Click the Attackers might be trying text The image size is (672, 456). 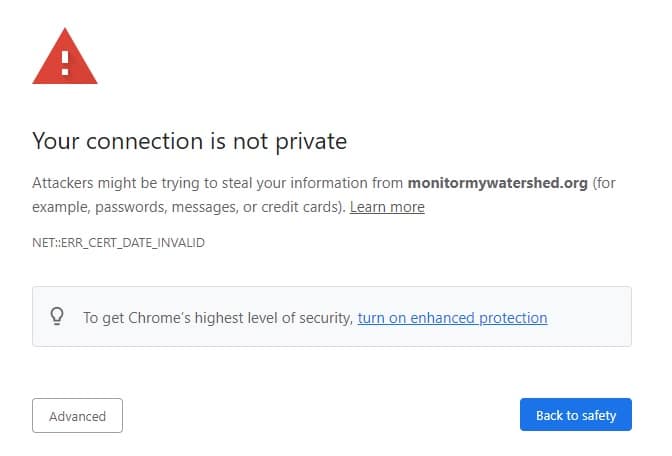[x=130, y=184]
